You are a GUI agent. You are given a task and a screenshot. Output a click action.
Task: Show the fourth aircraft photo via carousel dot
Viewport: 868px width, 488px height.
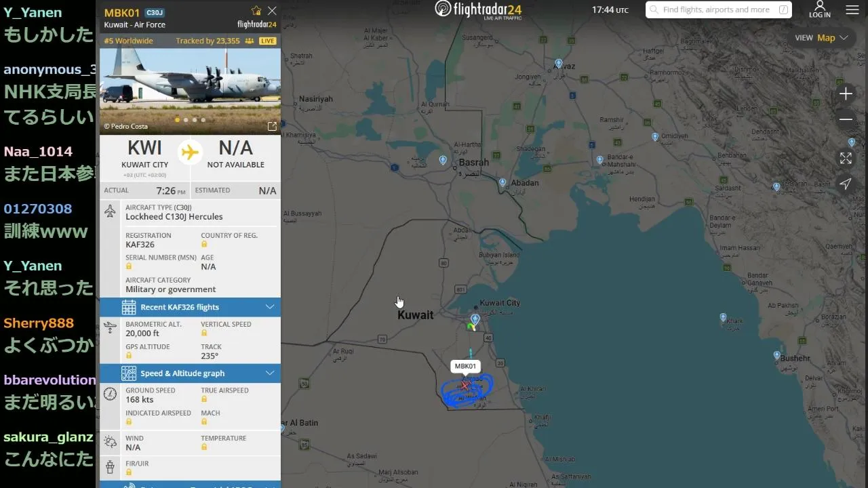pos(203,120)
